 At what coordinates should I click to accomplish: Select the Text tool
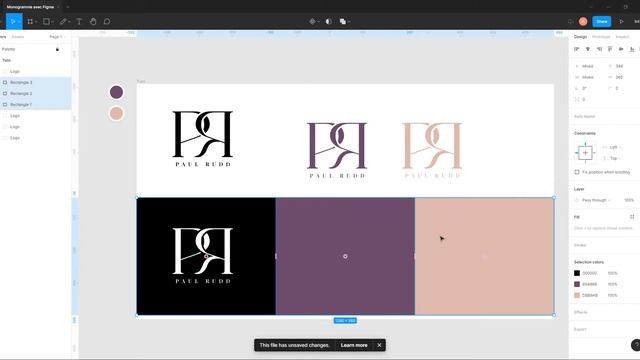pyautogui.click(x=79, y=22)
